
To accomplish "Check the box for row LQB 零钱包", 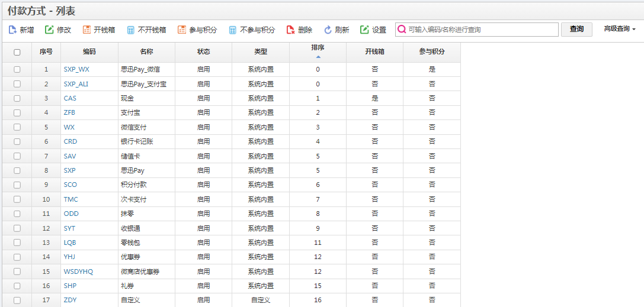I will click(x=17, y=243).
